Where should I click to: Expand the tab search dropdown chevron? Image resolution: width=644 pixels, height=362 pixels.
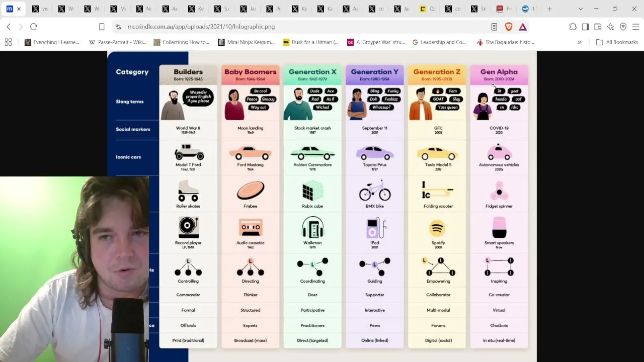tap(581, 9)
